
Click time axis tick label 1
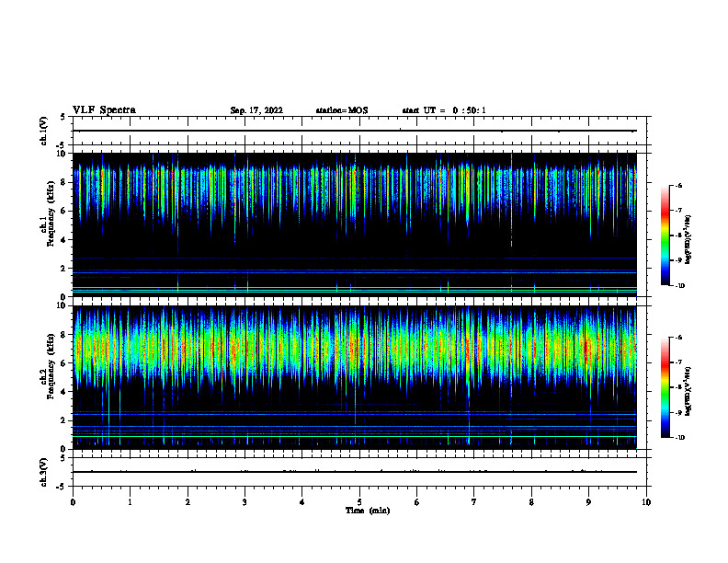(x=130, y=502)
